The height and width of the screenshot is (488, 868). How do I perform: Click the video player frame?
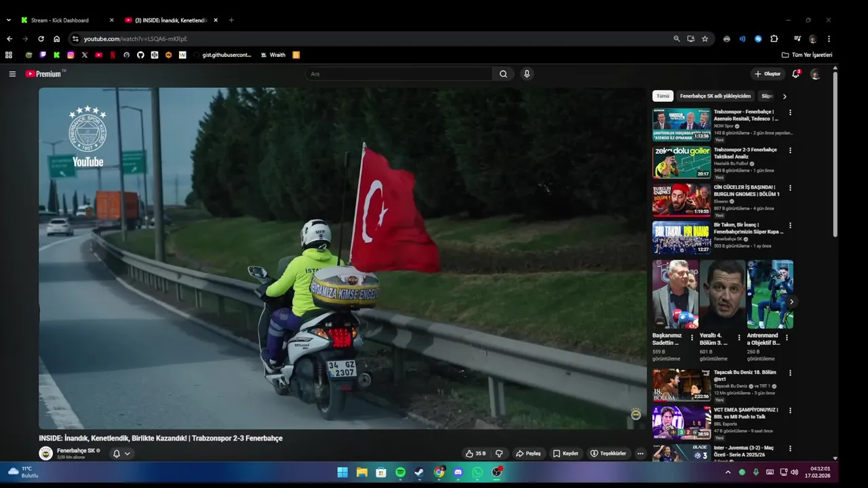pos(342,258)
